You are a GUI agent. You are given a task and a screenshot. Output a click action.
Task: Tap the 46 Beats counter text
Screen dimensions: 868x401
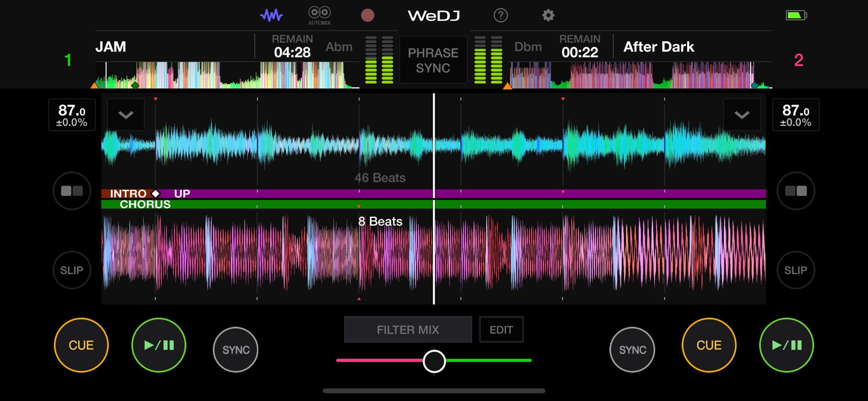point(380,178)
